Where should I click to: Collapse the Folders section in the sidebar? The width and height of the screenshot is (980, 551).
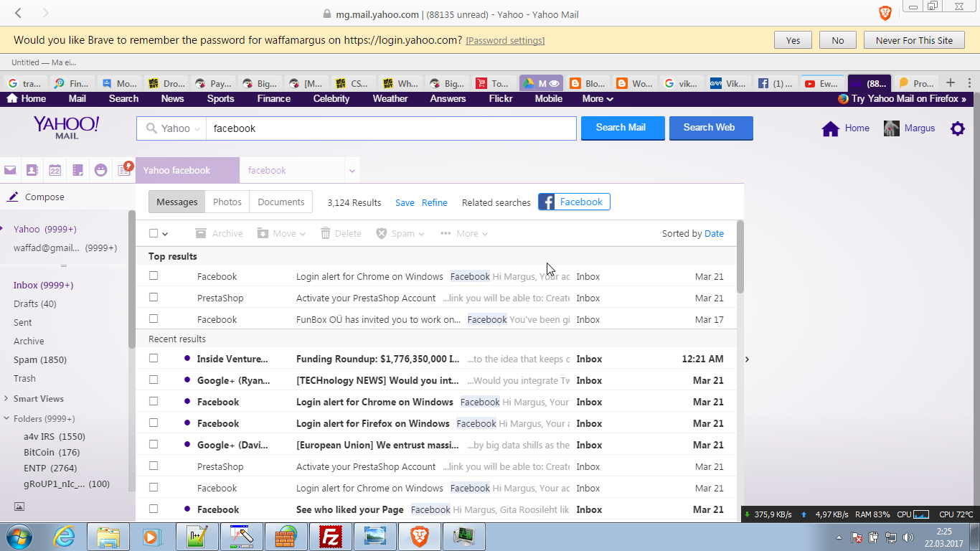click(x=6, y=418)
